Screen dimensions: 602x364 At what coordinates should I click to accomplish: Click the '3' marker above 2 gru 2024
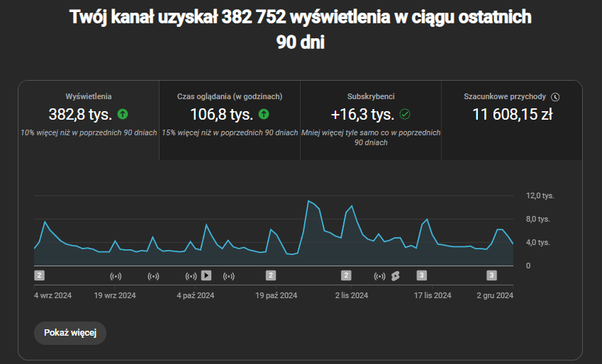491,275
